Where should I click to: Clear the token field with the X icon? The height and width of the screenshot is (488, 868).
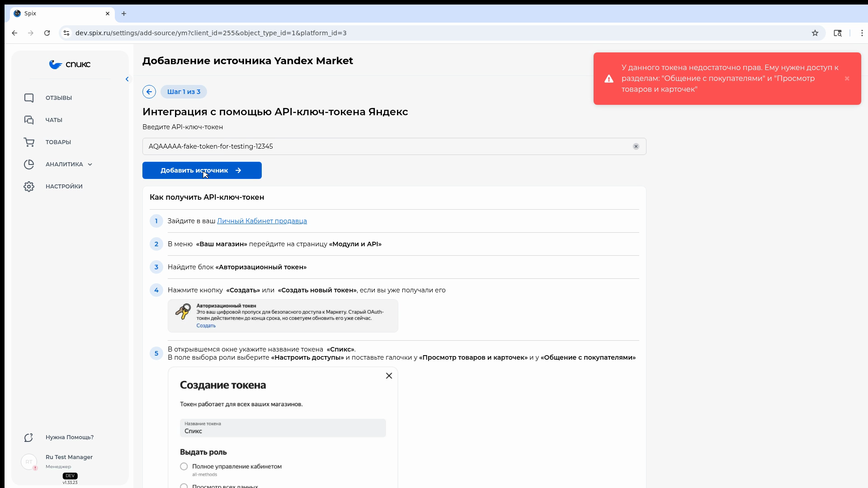(636, 146)
